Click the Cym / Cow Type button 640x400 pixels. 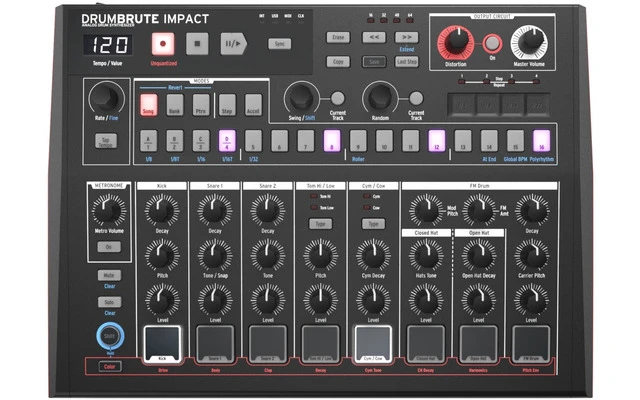pyautogui.click(x=373, y=224)
